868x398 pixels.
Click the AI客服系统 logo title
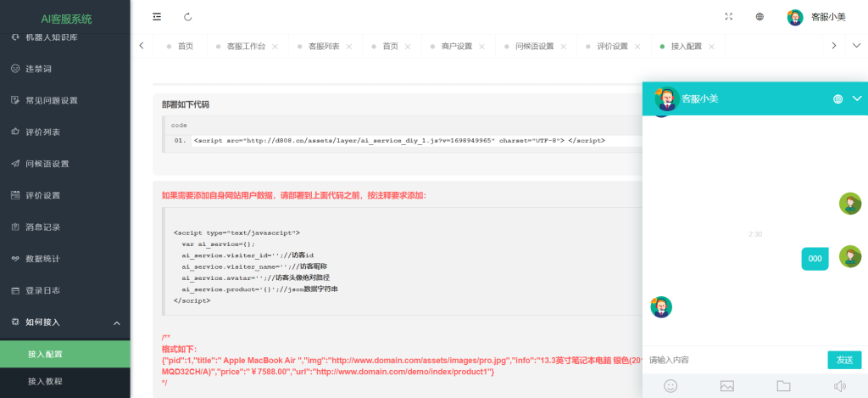pos(66,19)
